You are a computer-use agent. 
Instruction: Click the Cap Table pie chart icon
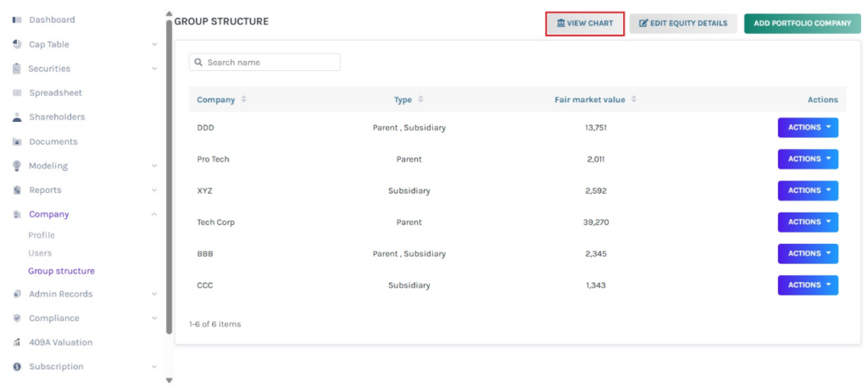[17, 44]
